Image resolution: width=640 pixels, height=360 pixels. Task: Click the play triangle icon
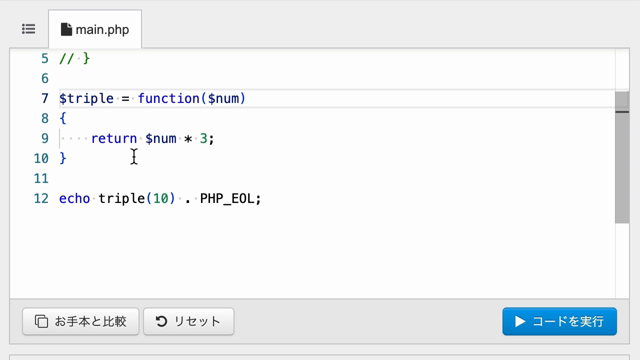(x=520, y=322)
